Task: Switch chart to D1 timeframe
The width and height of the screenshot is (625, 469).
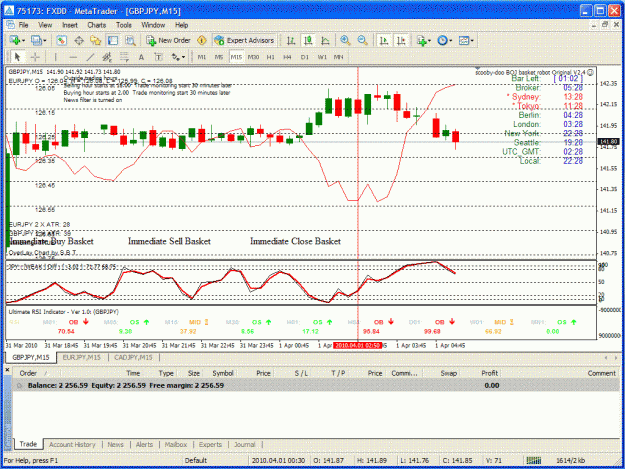Action: point(305,57)
